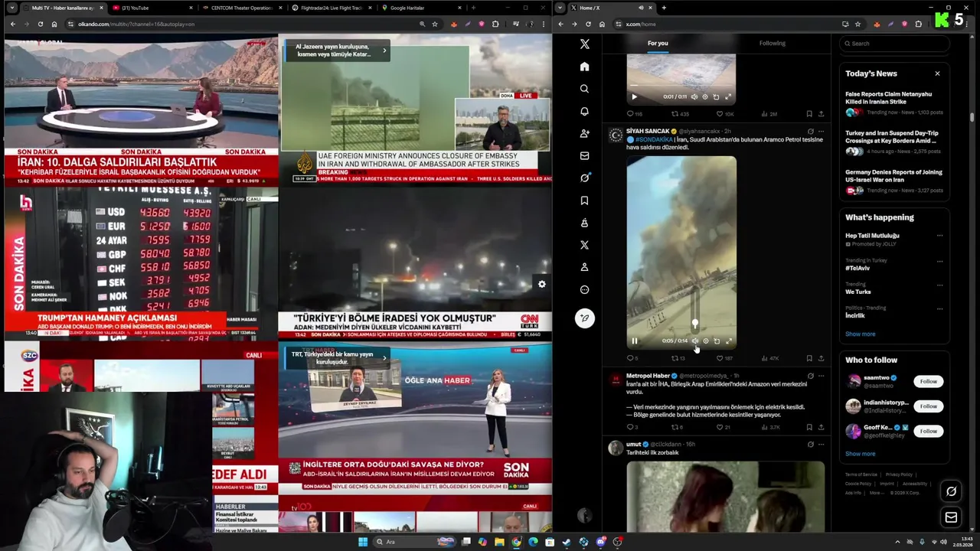The image size is (980, 551).
Task: Open more options for SİYAH SANCAK post
Action: 821,131
